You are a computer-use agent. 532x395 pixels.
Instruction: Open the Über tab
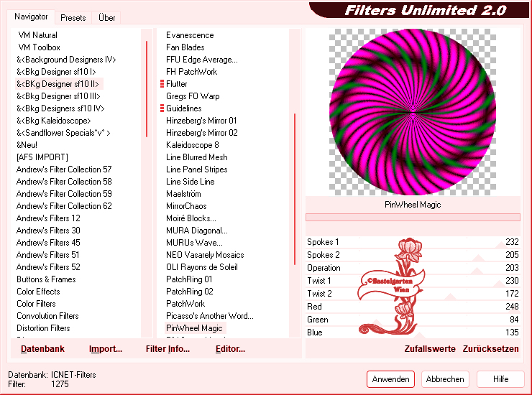point(106,18)
